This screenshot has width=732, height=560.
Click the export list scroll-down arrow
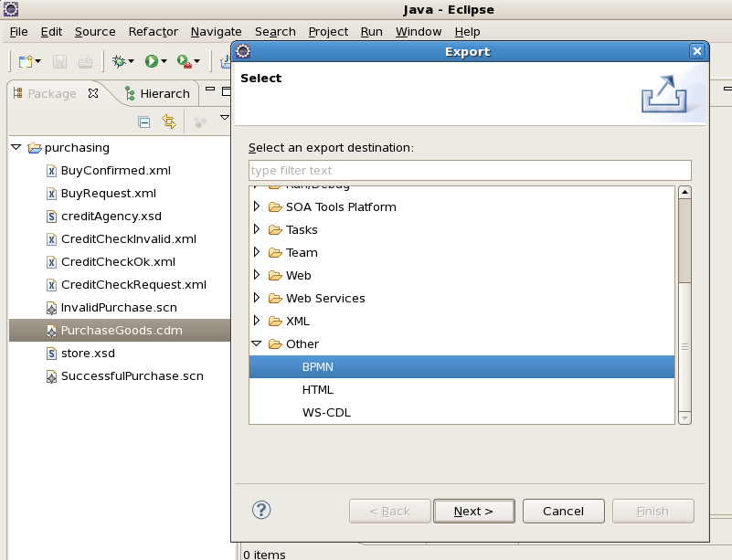(x=684, y=418)
